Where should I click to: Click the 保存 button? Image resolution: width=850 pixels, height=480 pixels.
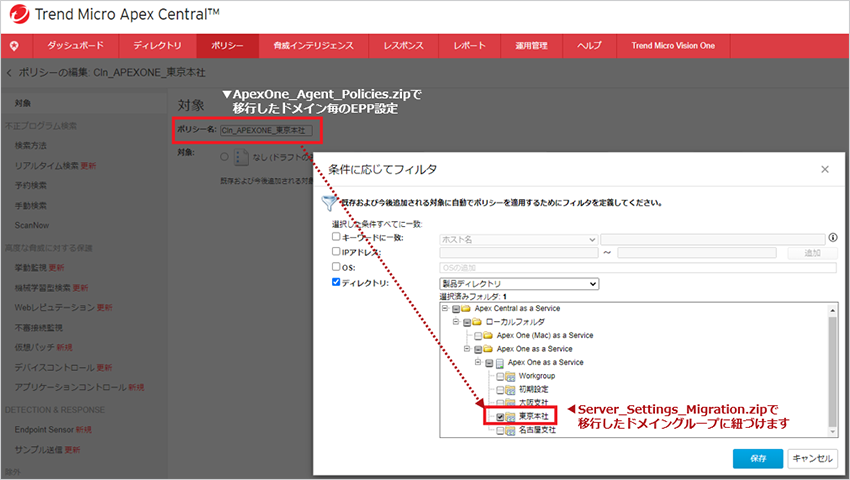tap(757, 458)
